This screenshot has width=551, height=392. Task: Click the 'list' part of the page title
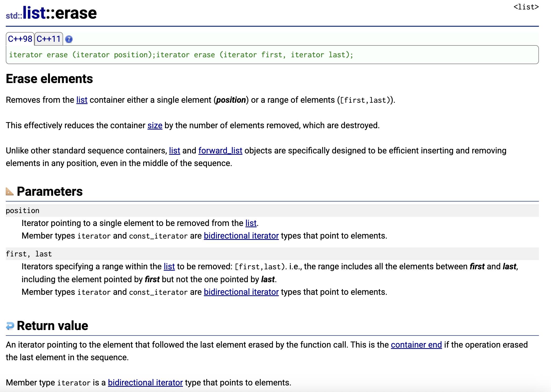click(x=34, y=13)
